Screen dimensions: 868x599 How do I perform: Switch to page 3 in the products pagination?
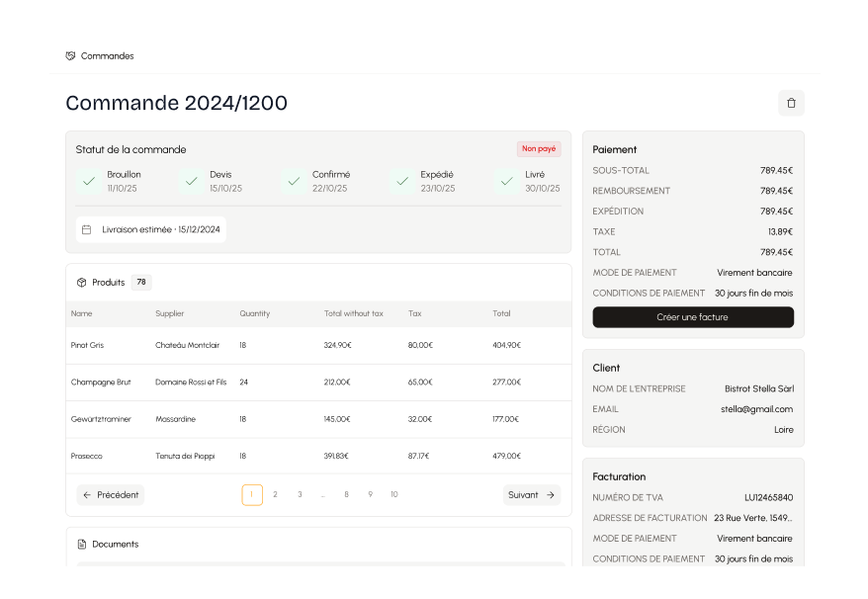[300, 494]
